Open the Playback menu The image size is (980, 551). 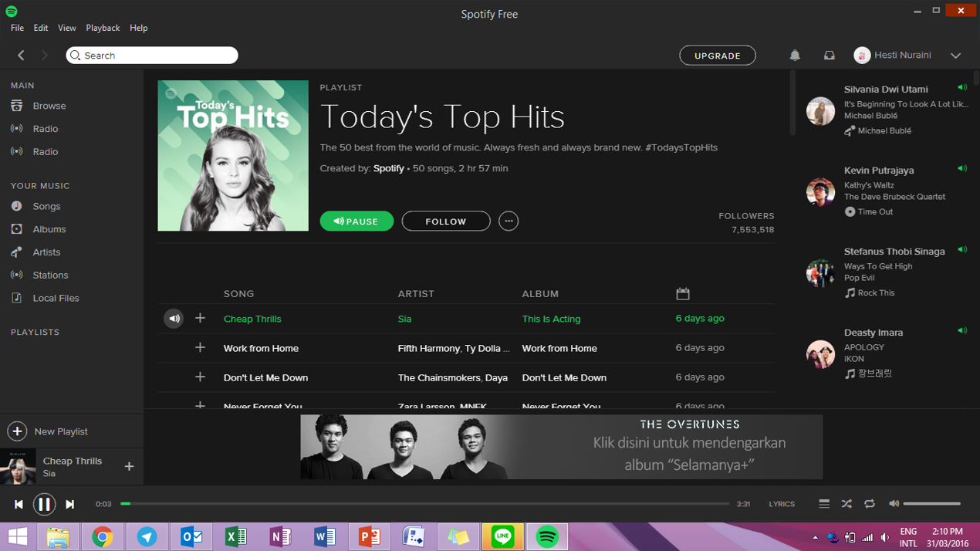(103, 28)
